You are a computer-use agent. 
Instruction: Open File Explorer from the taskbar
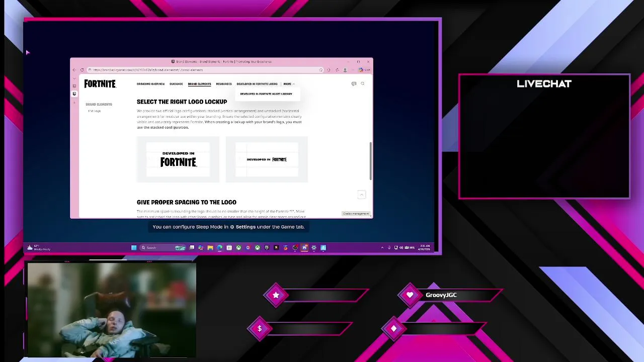click(210, 247)
